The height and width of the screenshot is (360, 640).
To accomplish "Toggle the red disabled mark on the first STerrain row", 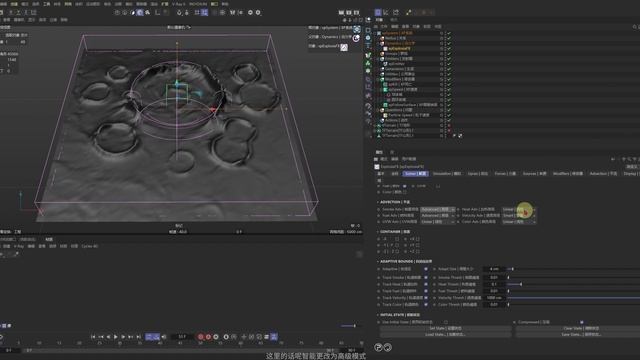I will (449, 125).
